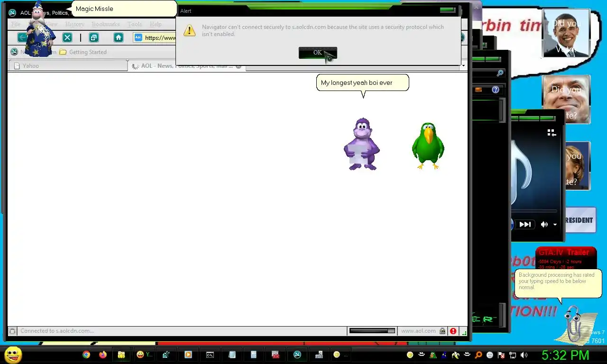Open the Help menu
Viewport: 607px width, 364px height.
(156, 24)
